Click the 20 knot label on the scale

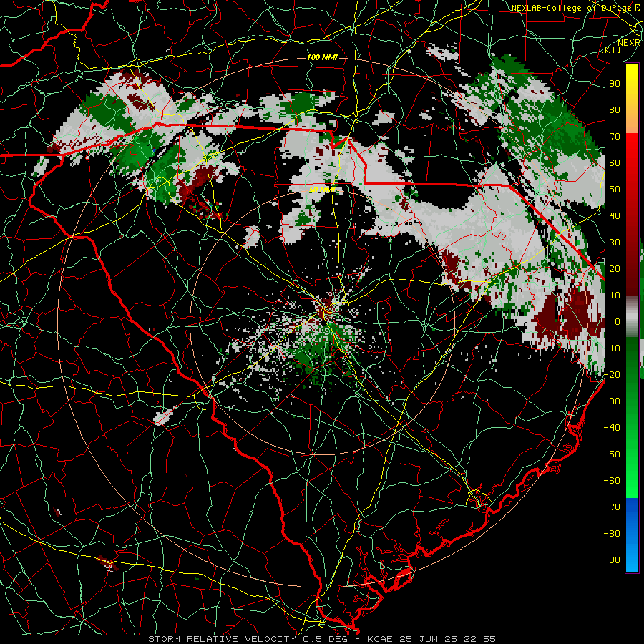click(615, 268)
